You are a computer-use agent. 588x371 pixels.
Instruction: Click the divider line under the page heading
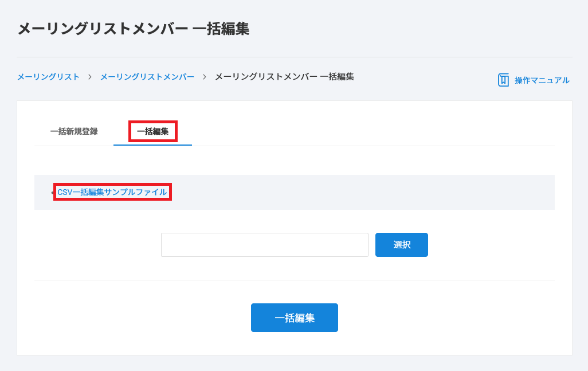[294, 57]
